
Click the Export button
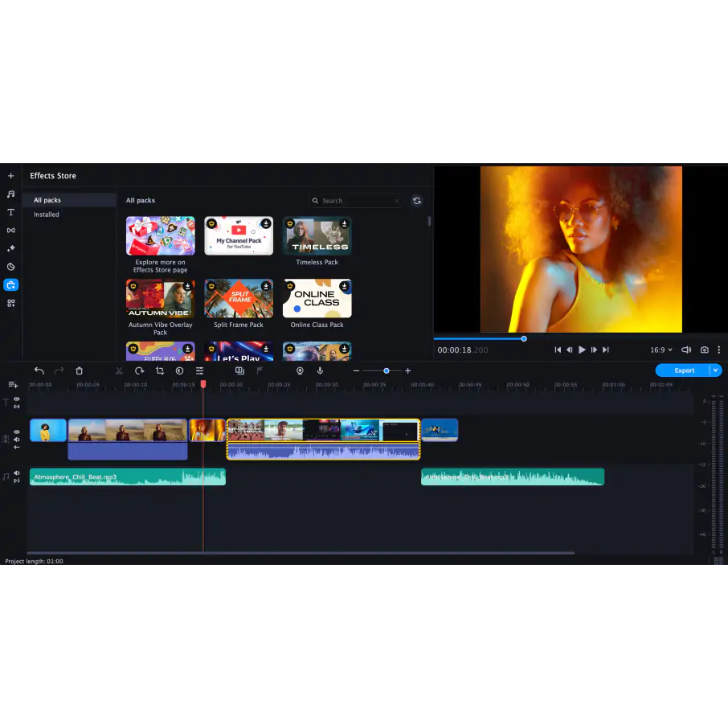point(684,370)
